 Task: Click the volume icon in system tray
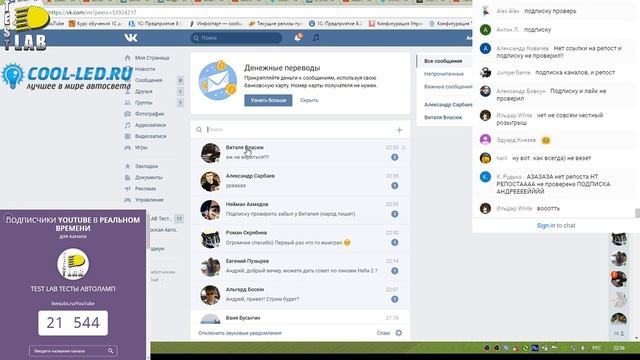click(x=583, y=348)
